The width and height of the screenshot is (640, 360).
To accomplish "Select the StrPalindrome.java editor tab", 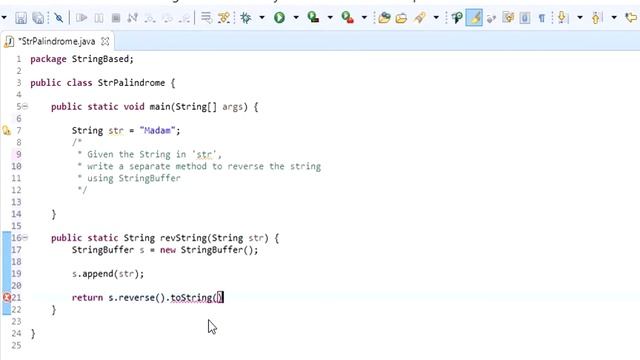I will [x=57, y=41].
